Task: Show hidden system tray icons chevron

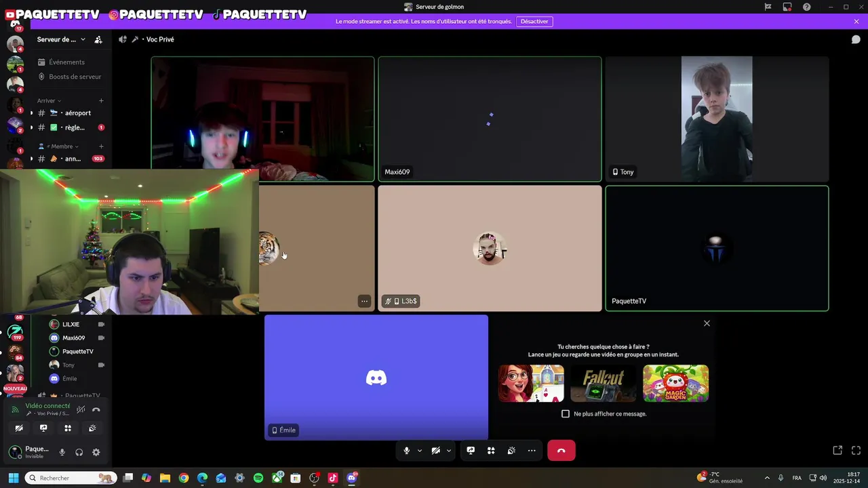Action: [767, 478]
